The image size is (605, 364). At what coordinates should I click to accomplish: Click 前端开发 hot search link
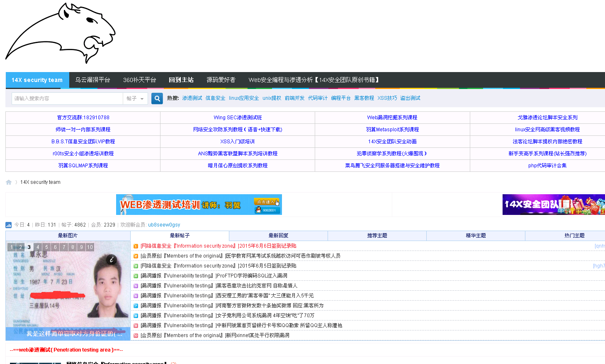(x=294, y=98)
